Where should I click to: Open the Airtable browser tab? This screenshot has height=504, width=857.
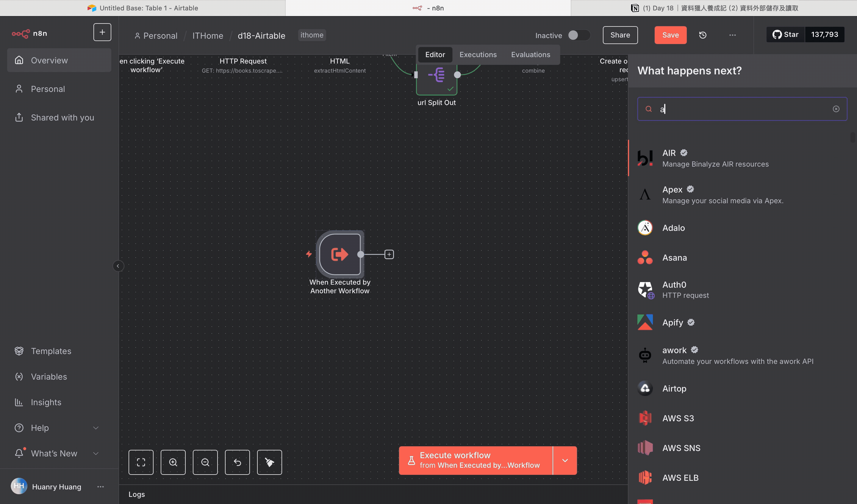(143, 8)
